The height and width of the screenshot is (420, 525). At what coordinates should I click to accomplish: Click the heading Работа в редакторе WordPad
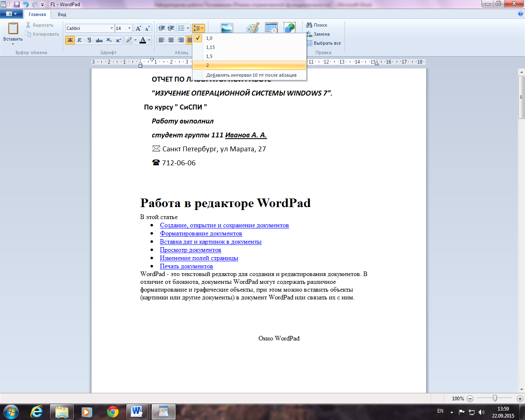point(226,203)
